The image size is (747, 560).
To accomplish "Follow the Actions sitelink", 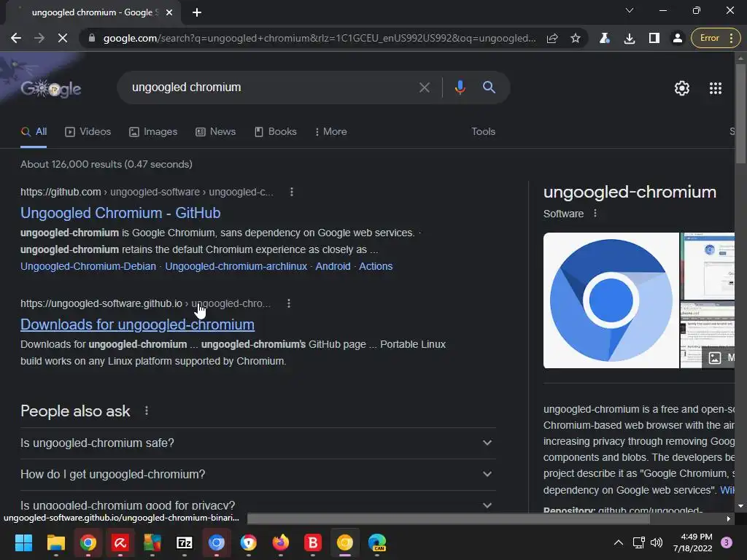I will pyautogui.click(x=376, y=266).
